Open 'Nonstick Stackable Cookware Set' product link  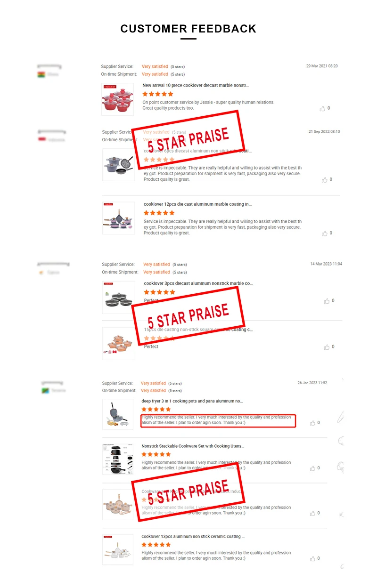193,446
